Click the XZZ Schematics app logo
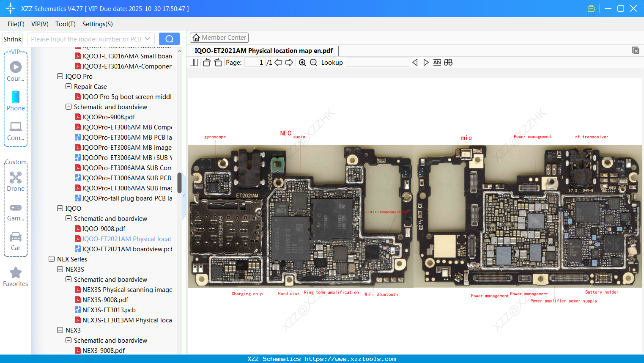This screenshot has width=644, height=363. (11, 8)
